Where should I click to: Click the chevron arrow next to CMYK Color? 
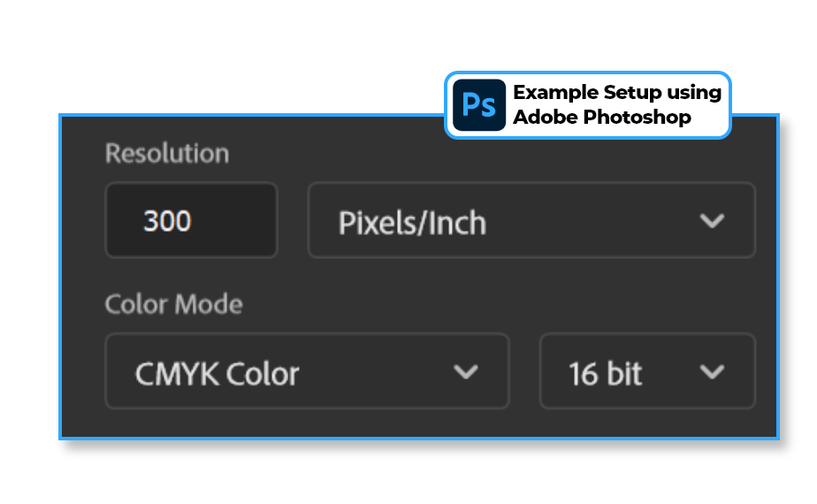click(465, 372)
